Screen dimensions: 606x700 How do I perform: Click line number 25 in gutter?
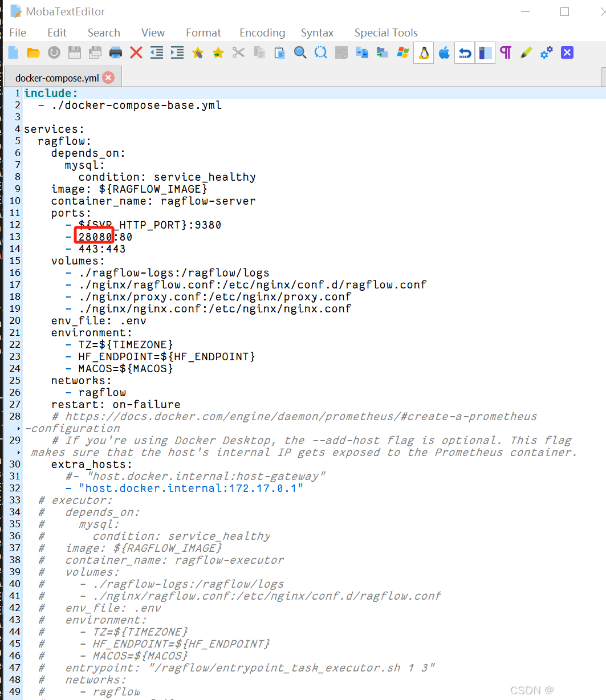[x=15, y=380]
